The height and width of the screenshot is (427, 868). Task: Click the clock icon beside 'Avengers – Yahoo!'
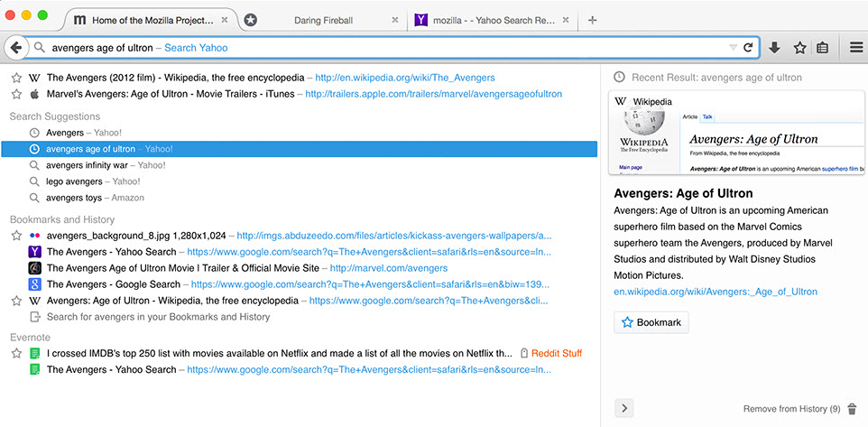tap(34, 133)
